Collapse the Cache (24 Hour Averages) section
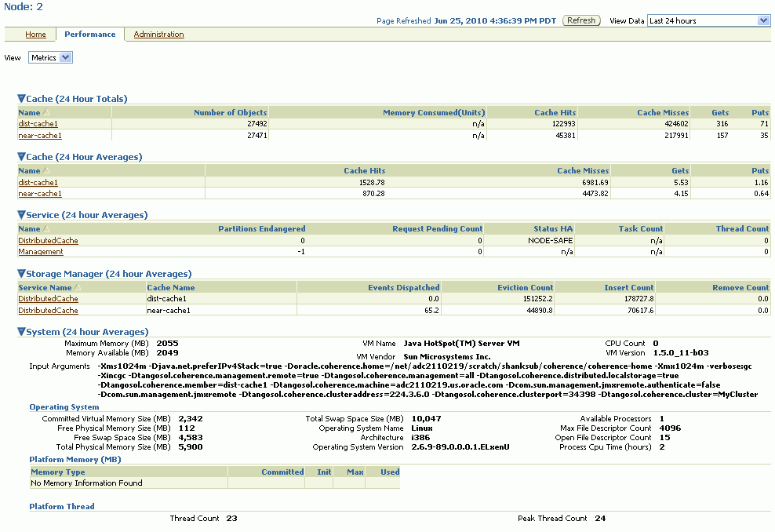The width and height of the screenshot is (775, 532). (21, 156)
